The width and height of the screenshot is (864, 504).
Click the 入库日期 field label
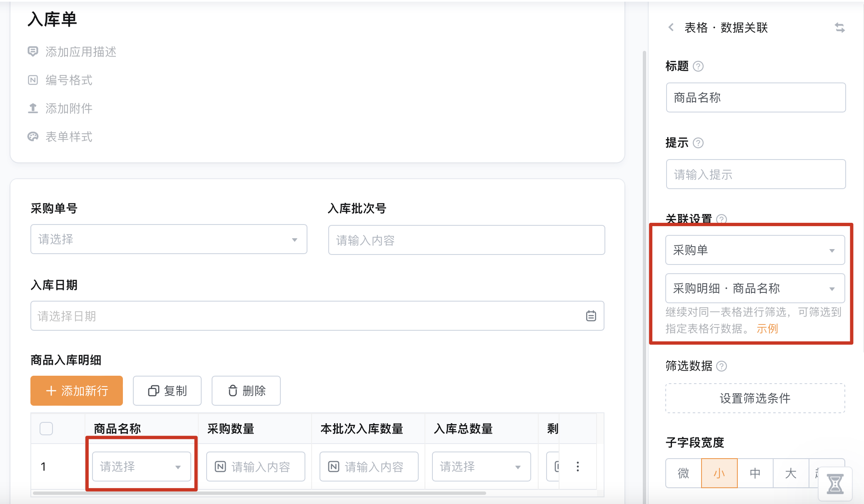tap(54, 285)
